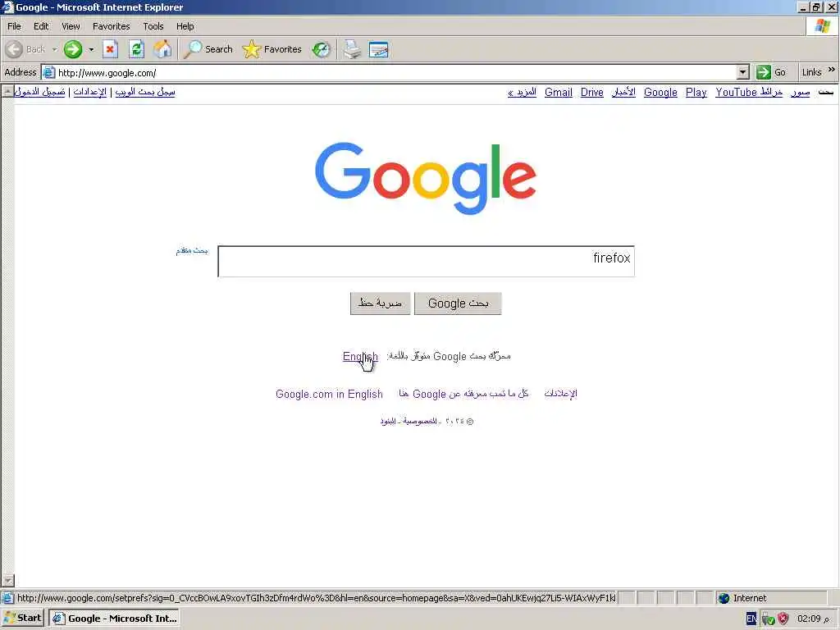Click the search box containing firefox
Screen dimensions: 840x630
426,262
